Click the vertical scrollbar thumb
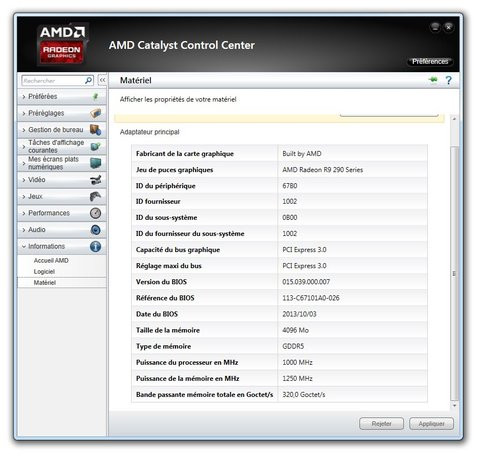Image resolution: width=480 pixels, height=458 pixels. [x=454, y=273]
